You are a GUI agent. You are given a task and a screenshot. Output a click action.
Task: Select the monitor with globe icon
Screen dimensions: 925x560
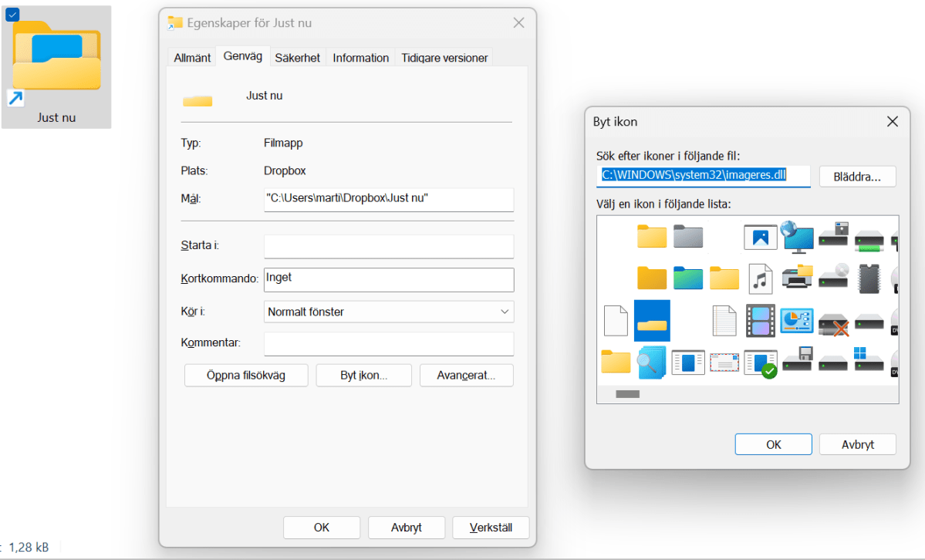coord(797,236)
